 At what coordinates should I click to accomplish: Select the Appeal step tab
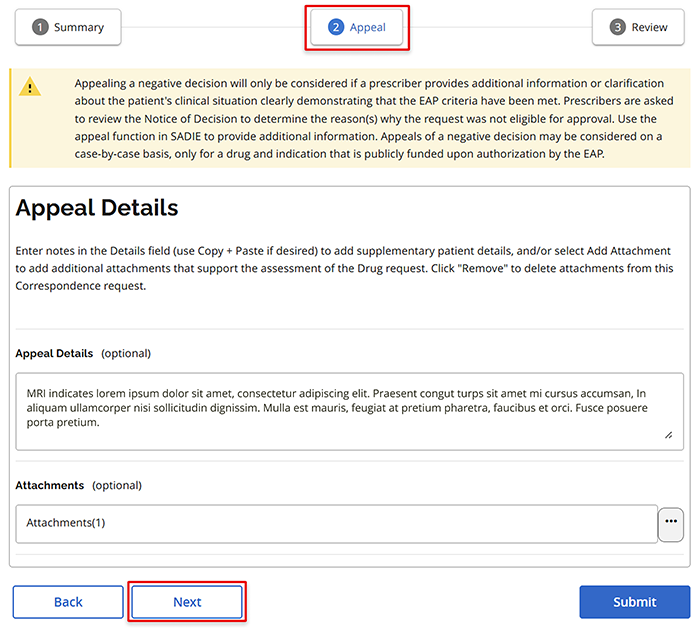(357, 27)
